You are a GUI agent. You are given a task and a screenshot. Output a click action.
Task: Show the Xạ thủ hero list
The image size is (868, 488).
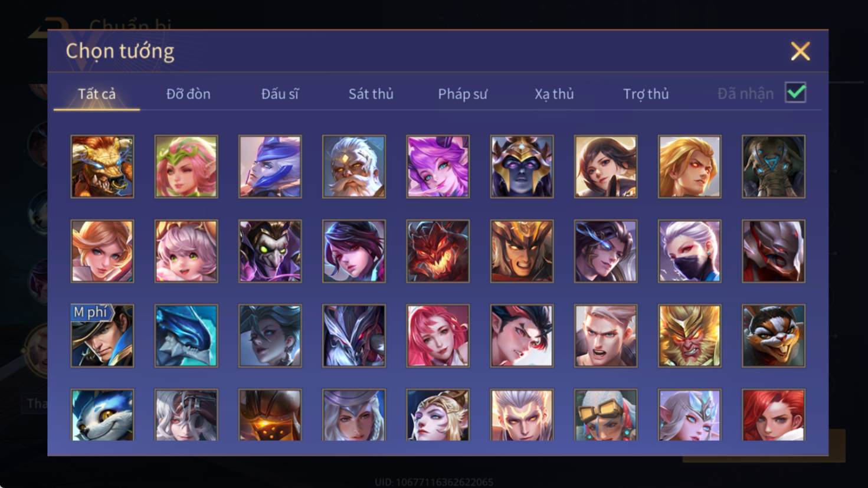(x=554, y=94)
